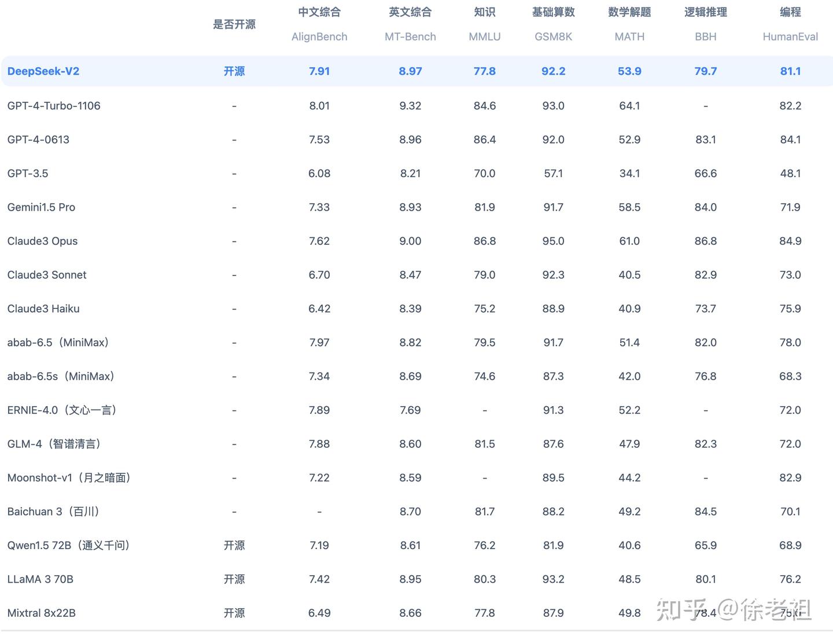The width and height of the screenshot is (833, 644).
Task: Click the DeepSeek-V2 model name
Action: (x=43, y=71)
